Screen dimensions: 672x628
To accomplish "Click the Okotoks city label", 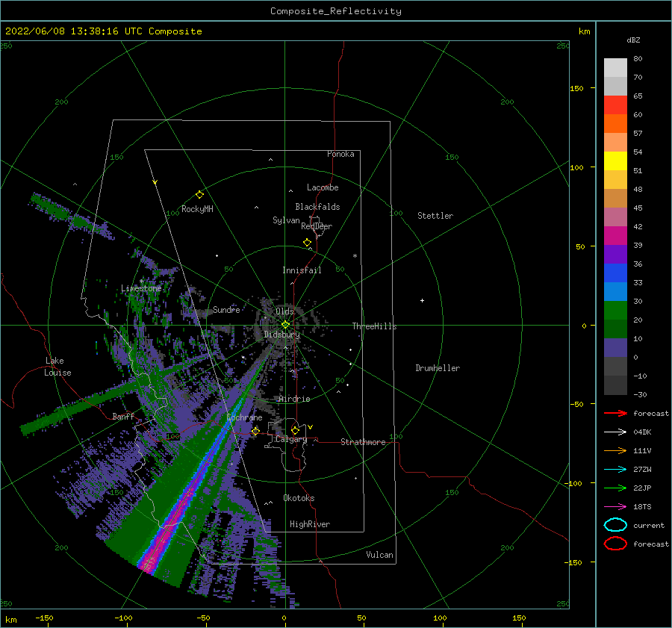I will pos(299,498).
